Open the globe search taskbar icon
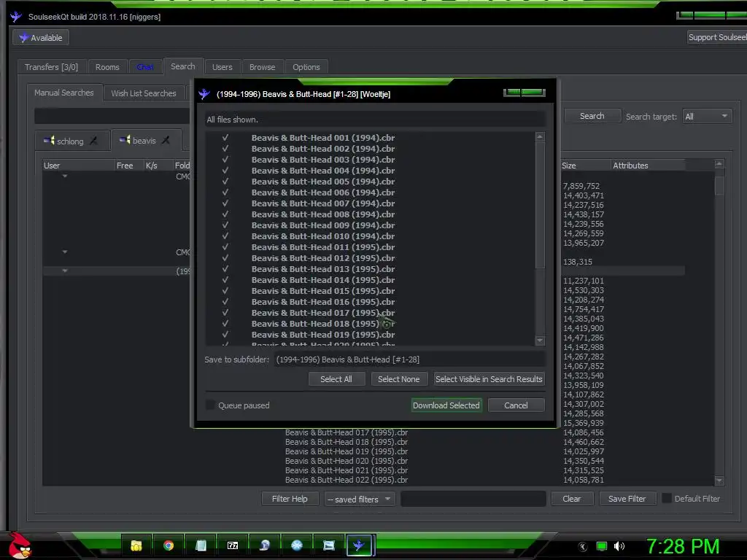The height and width of the screenshot is (560, 747). coord(264,545)
